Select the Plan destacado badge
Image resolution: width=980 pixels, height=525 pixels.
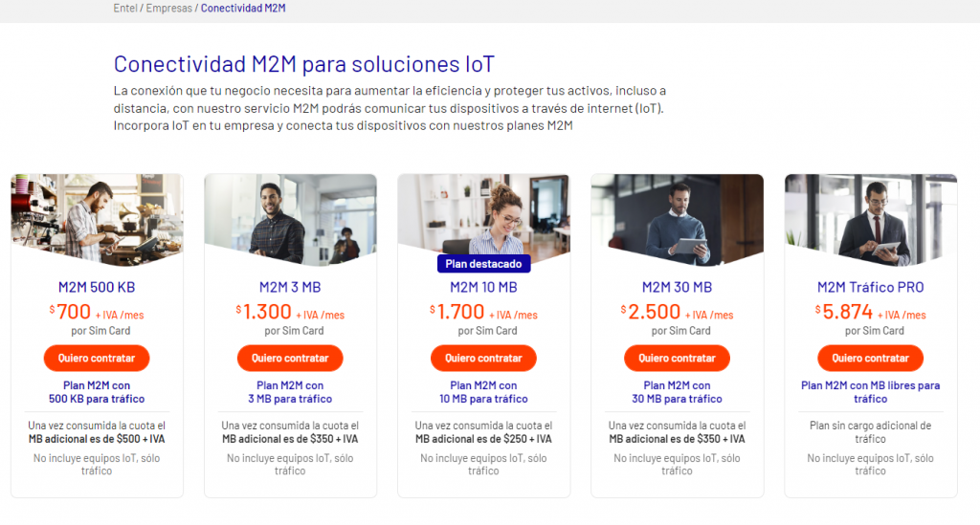pos(483,264)
